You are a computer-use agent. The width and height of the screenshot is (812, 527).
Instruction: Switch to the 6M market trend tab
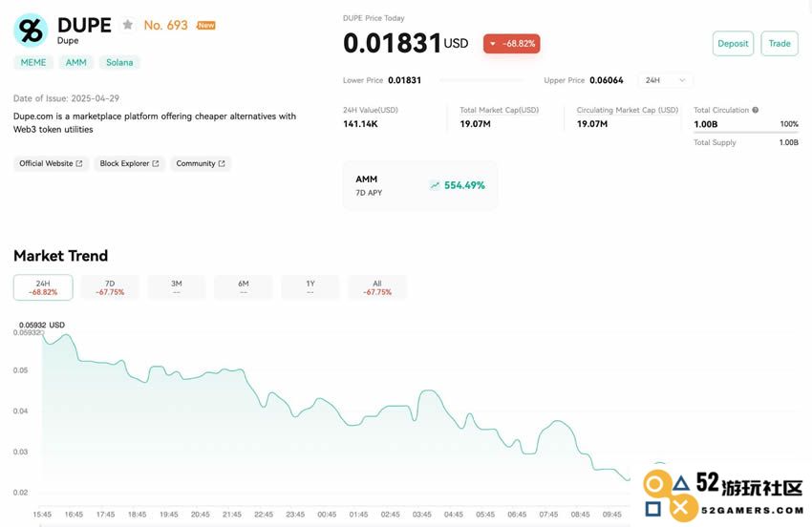pyautogui.click(x=244, y=287)
